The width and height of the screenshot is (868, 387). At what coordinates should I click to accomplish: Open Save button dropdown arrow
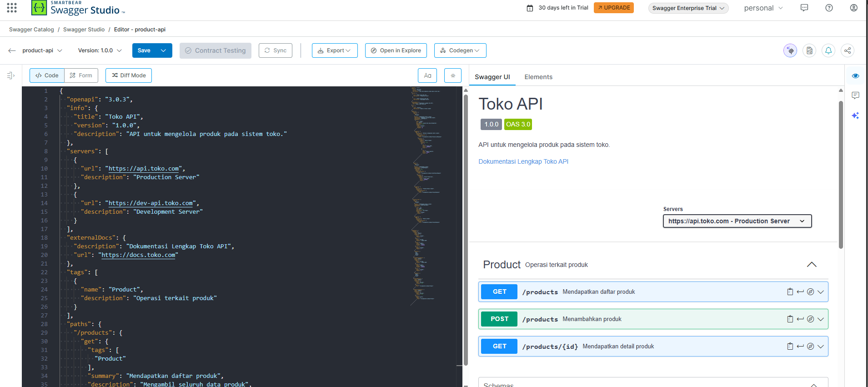point(164,50)
